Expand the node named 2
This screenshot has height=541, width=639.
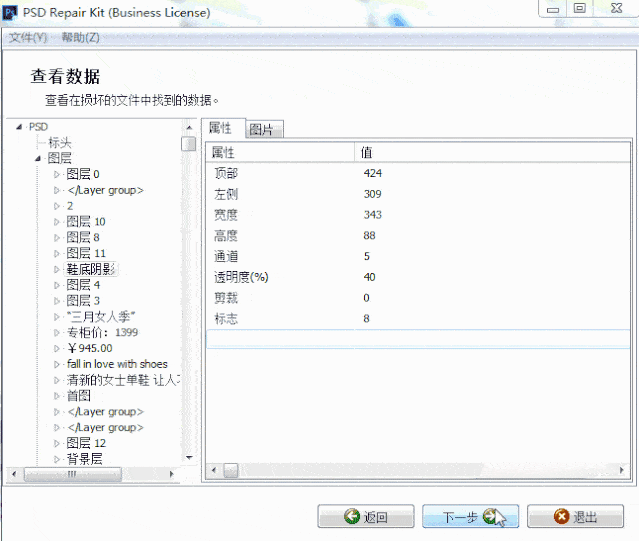57,206
